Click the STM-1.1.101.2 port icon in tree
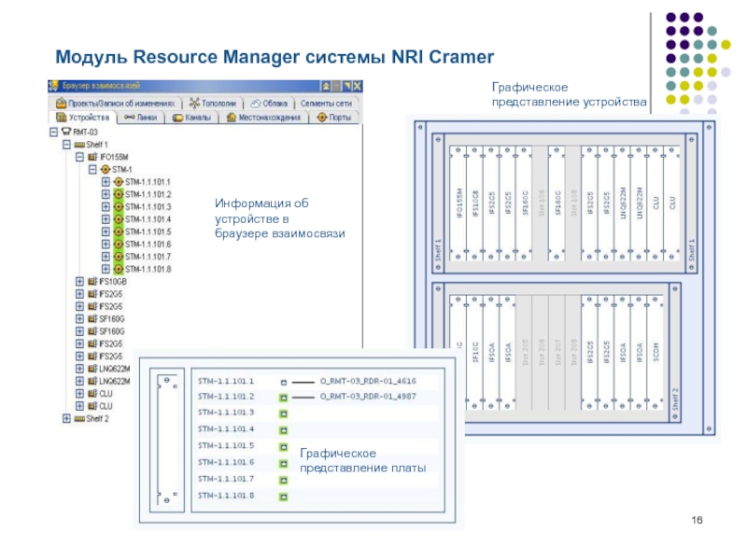The width and height of the screenshot is (747, 560). (x=119, y=194)
